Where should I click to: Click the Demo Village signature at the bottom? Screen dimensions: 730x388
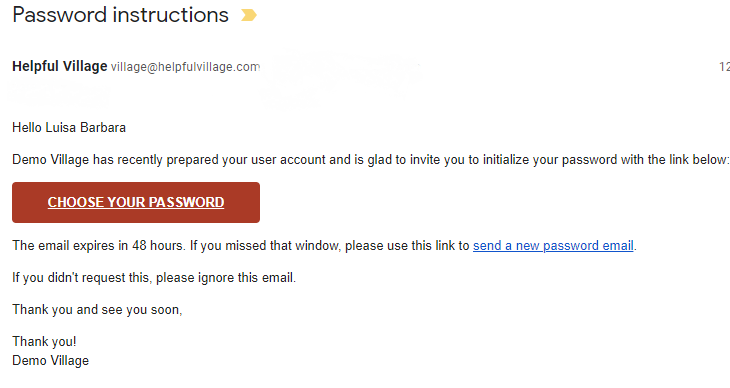(50, 361)
